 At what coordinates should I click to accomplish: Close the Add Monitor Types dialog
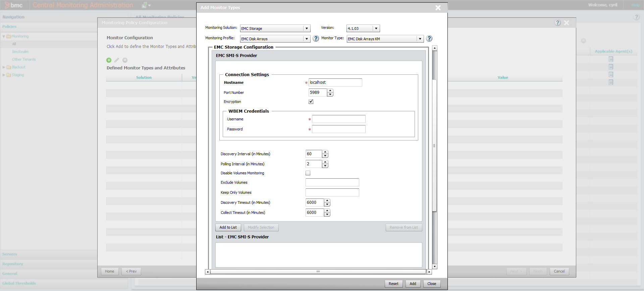point(438,8)
